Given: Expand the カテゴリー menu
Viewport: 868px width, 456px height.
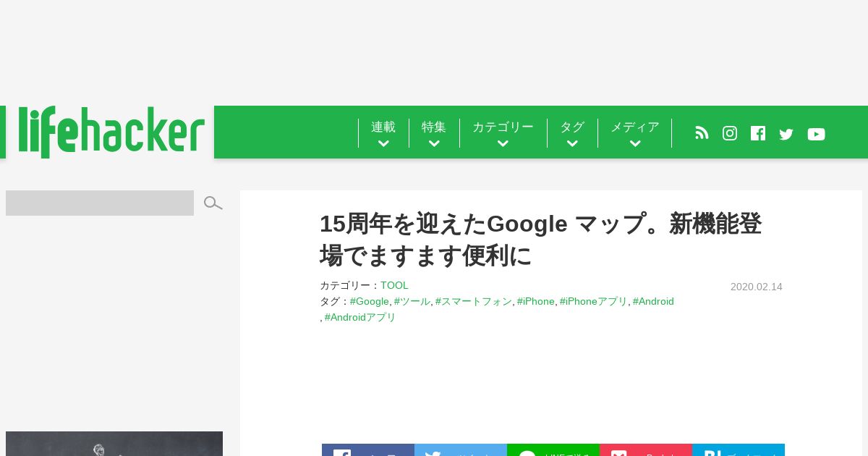Looking at the screenshot, I should [503, 134].
